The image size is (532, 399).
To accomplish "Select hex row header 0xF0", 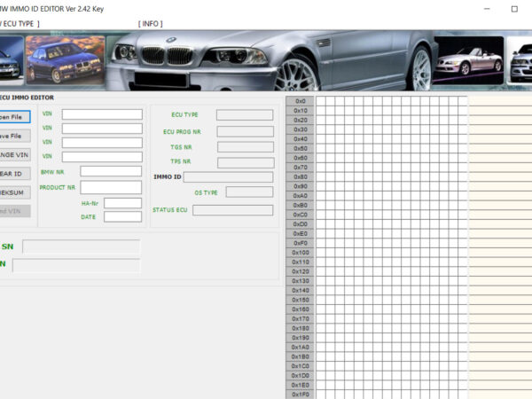I will [300, 243].
